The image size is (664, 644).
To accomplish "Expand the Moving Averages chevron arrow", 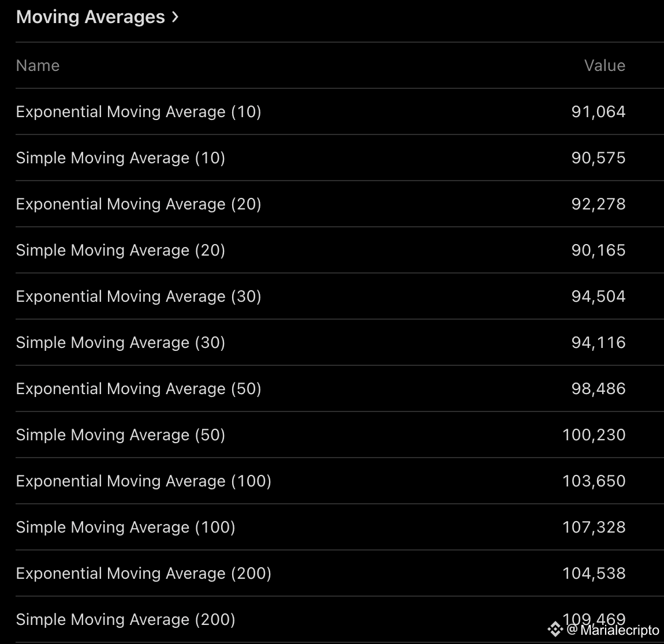I will click(176, 17).
